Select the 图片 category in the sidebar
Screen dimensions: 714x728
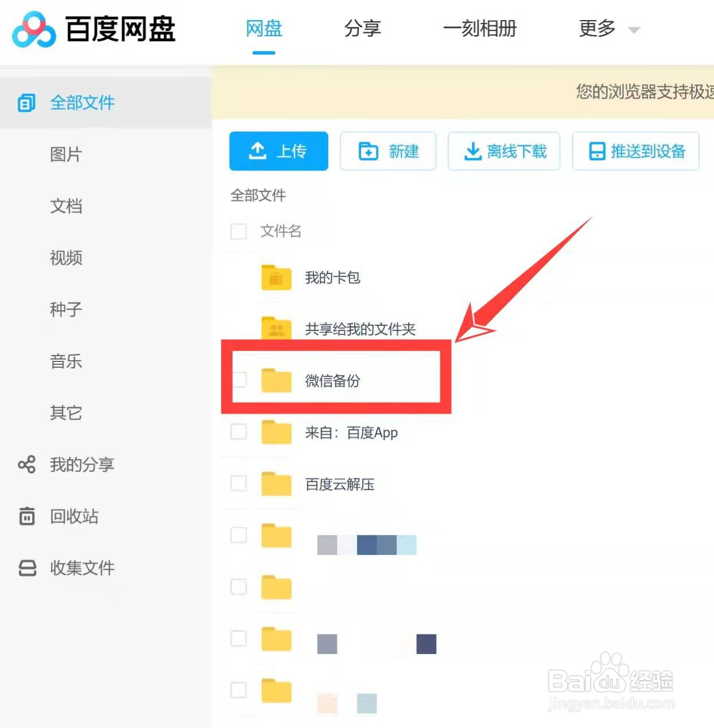click(x=65, y=154)
